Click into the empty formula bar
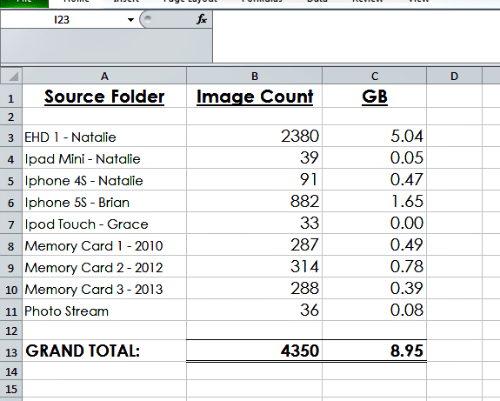 pos(356,36)
